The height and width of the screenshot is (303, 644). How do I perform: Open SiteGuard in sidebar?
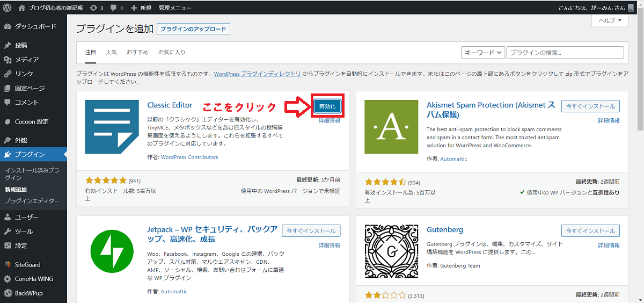pos(33,264)
